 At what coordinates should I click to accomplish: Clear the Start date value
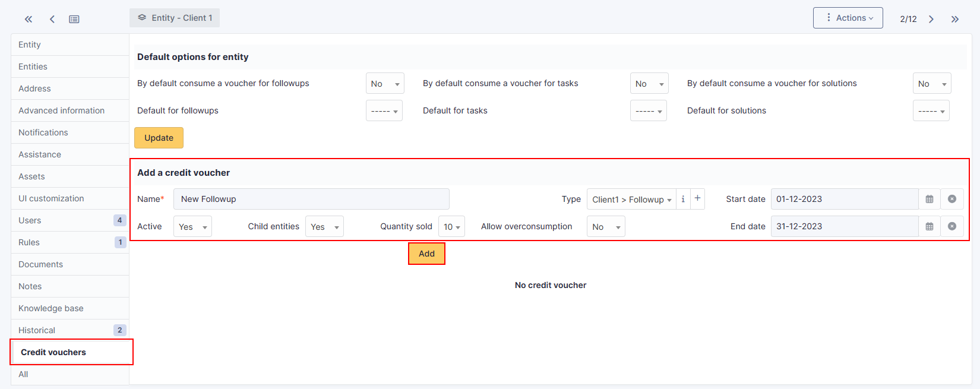point(952,199)
